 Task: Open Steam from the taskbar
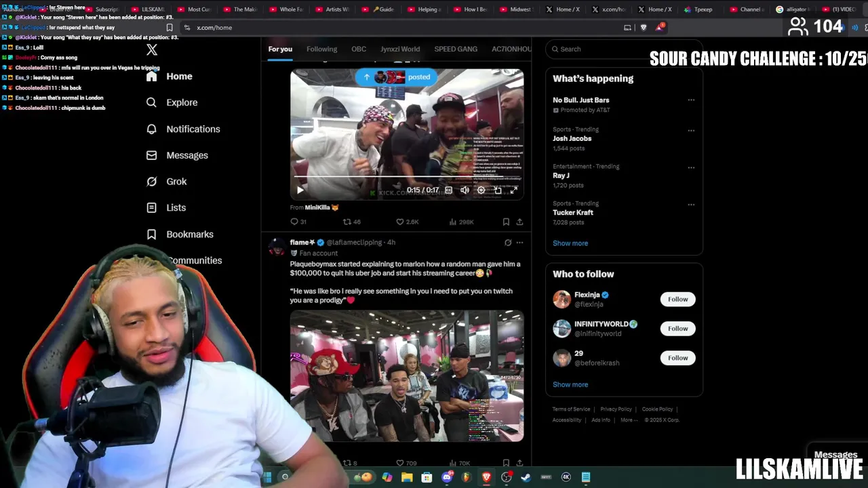526,477
